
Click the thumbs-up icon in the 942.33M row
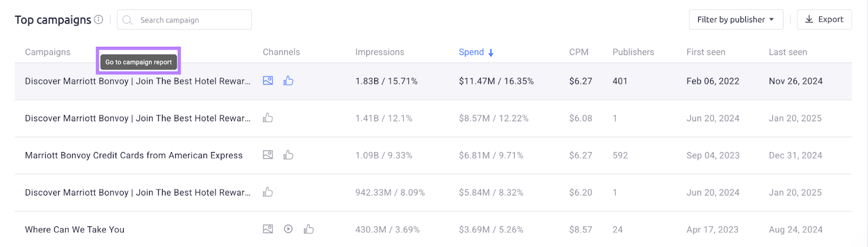coord(268,192)
